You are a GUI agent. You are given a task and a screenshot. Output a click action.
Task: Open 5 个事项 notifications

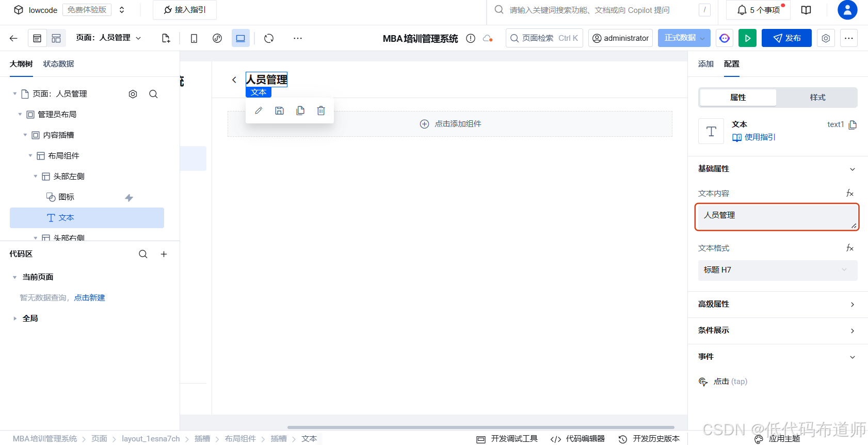759,10
